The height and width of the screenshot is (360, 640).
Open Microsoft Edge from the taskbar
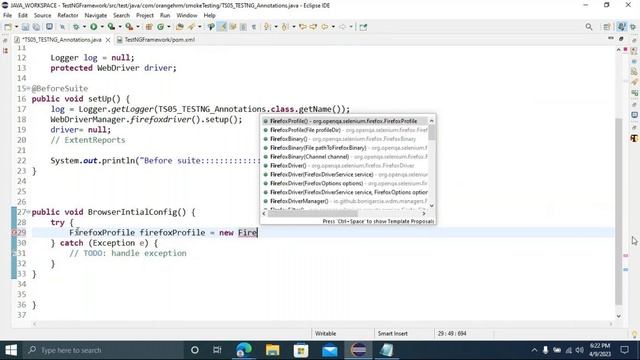point(244,350)
